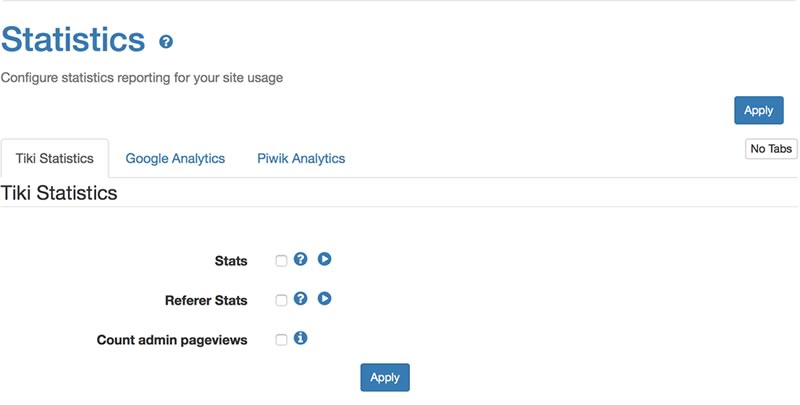Click the Statistics page title link
This screenshot has height=405, width=800.
pyautogui.click(x=73, y=39)
